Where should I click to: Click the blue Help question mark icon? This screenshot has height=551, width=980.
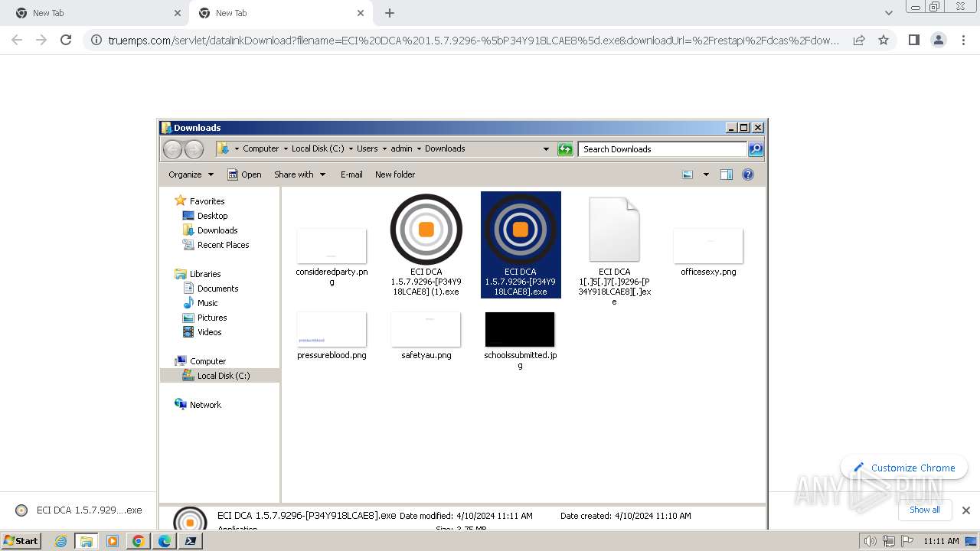coord(748,174)
